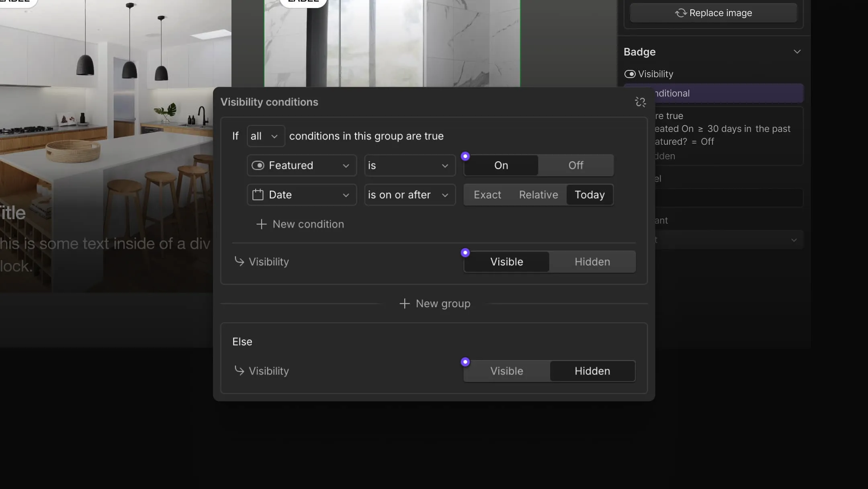Click the purple binding dot above the On toggle
This screenshot has width=868, height=489.
[x=465, y=156]
